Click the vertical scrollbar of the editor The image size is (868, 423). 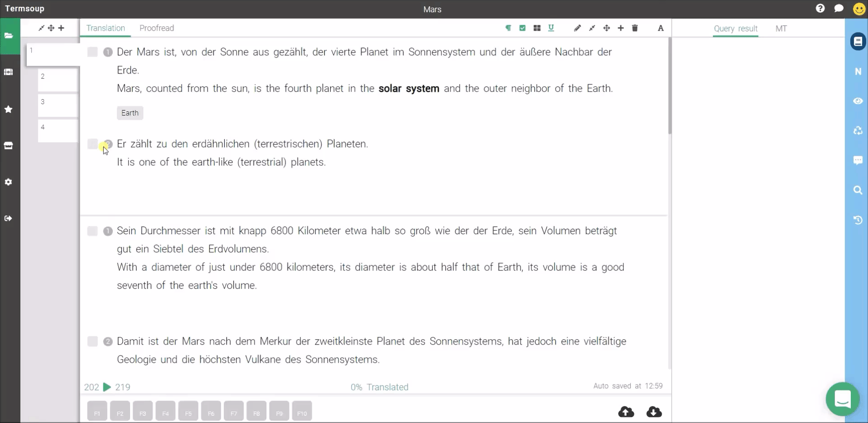tap(670, 86)
